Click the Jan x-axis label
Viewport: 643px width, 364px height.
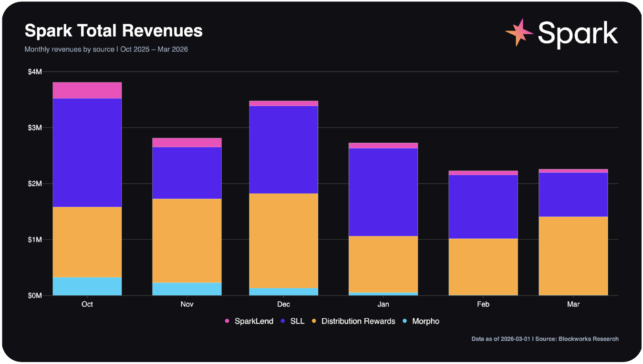tap(384, 304)
